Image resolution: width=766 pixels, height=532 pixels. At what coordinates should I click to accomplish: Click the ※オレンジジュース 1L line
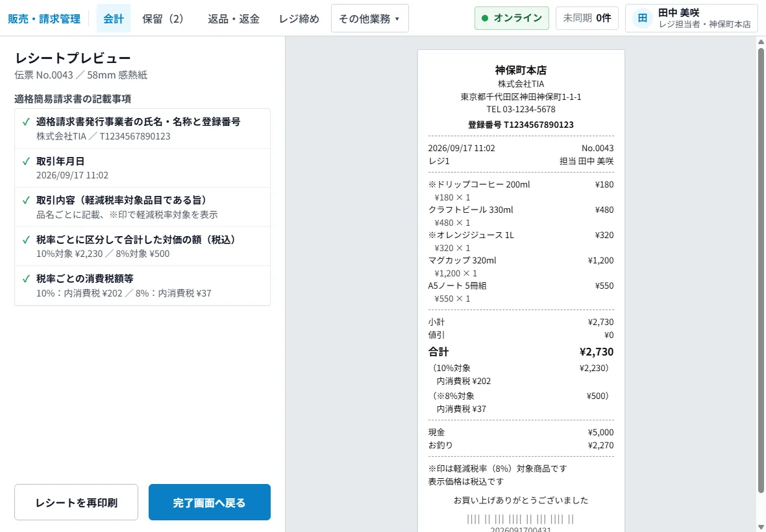[x=521, y=236]
